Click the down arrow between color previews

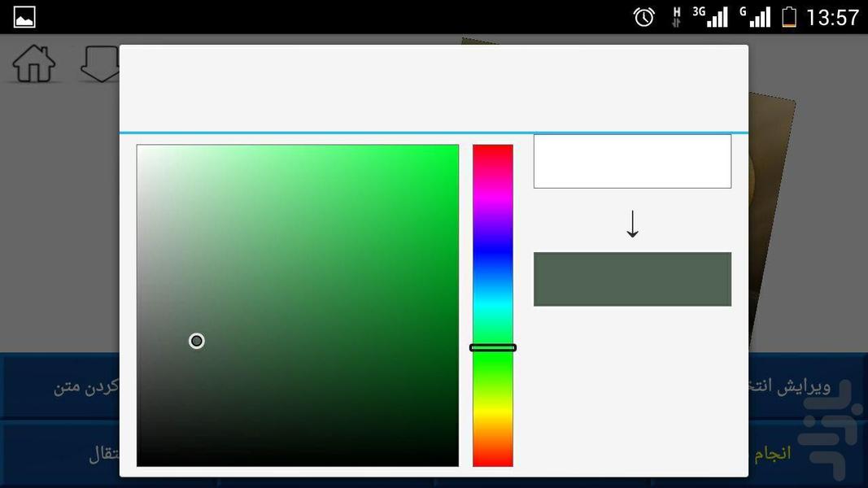click(x=632, y=224)
